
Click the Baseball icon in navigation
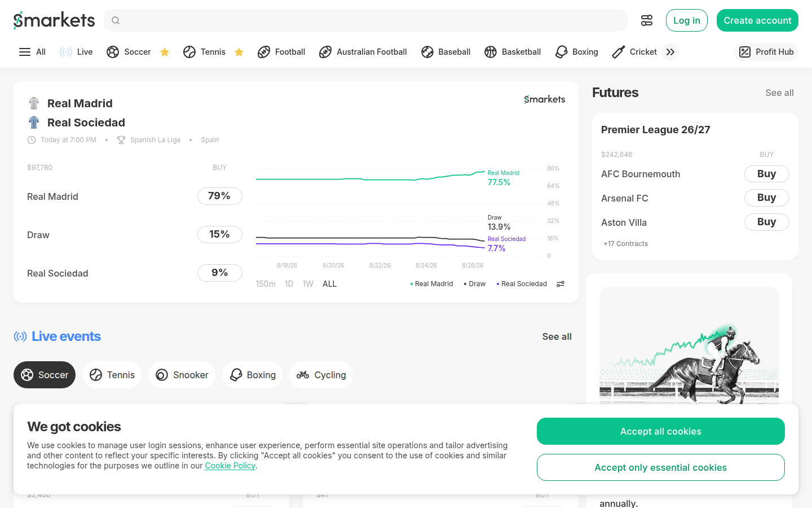(427, 52)
